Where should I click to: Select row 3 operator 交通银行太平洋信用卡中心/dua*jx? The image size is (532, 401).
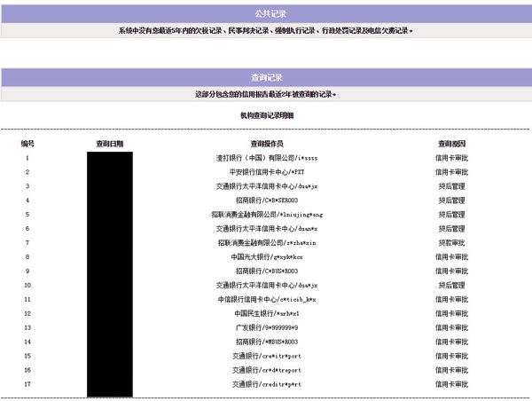click(x=267, y=186)
